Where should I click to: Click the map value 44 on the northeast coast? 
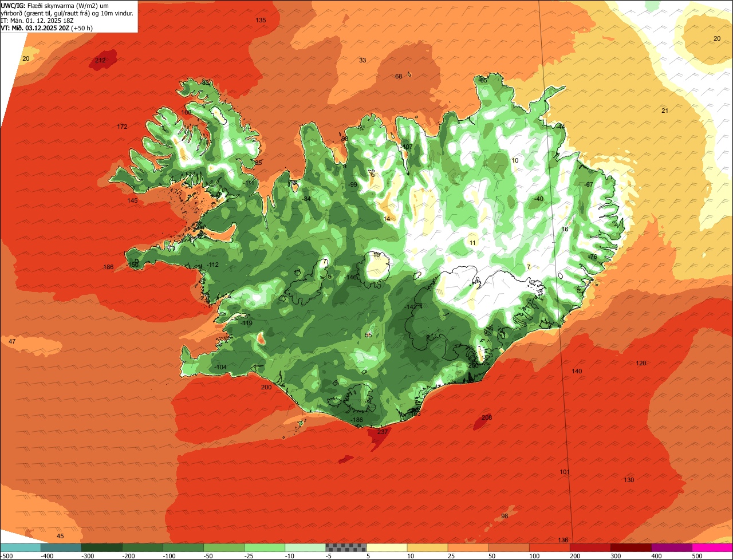pos(561,127)
